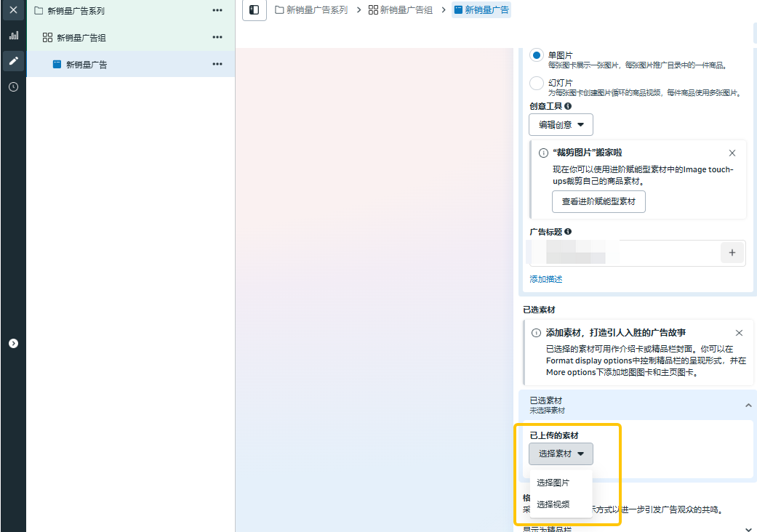The image size is (757, 532).
Task: Open the clock history icon
Action: [13, 86]
